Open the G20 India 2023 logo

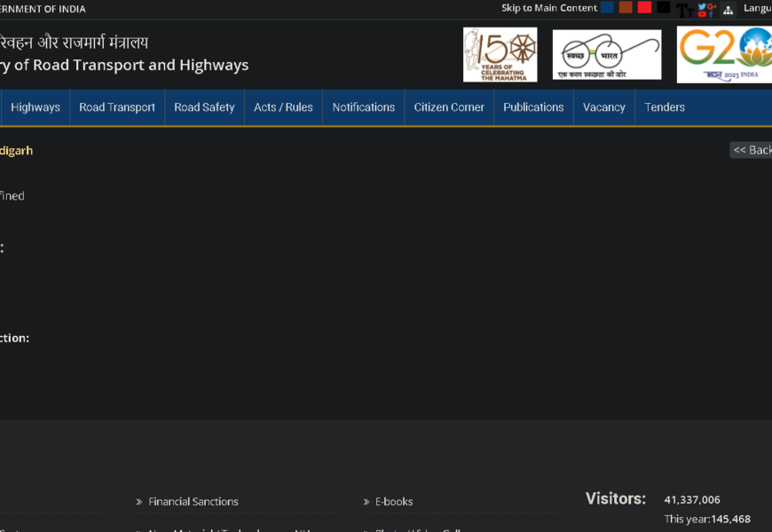click(724, 55)
